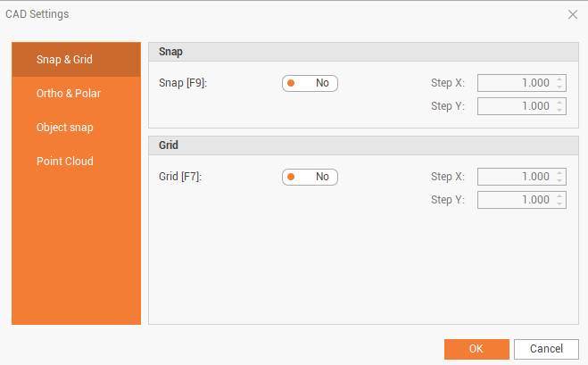
Task: Increase the Snap Step Y value
Action: click(x=559, y=103)
